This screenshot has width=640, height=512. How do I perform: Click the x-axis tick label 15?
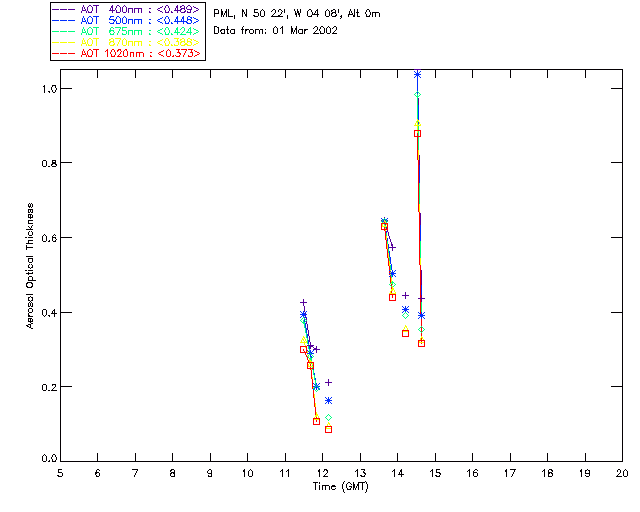435,473
